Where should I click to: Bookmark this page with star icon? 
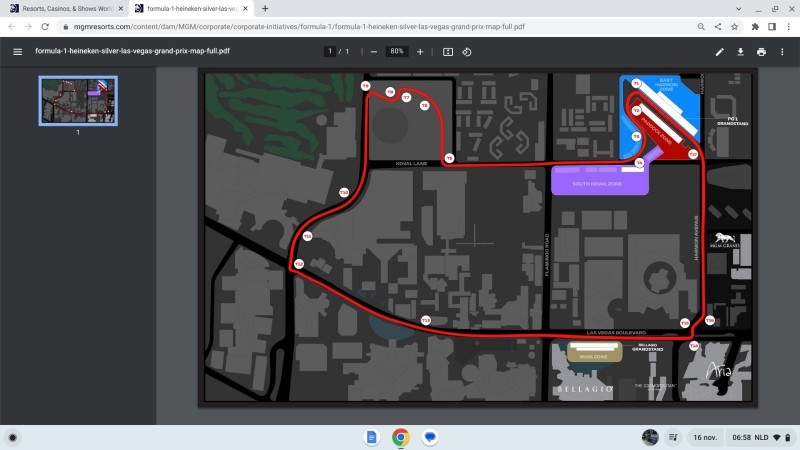click(735, 26)
